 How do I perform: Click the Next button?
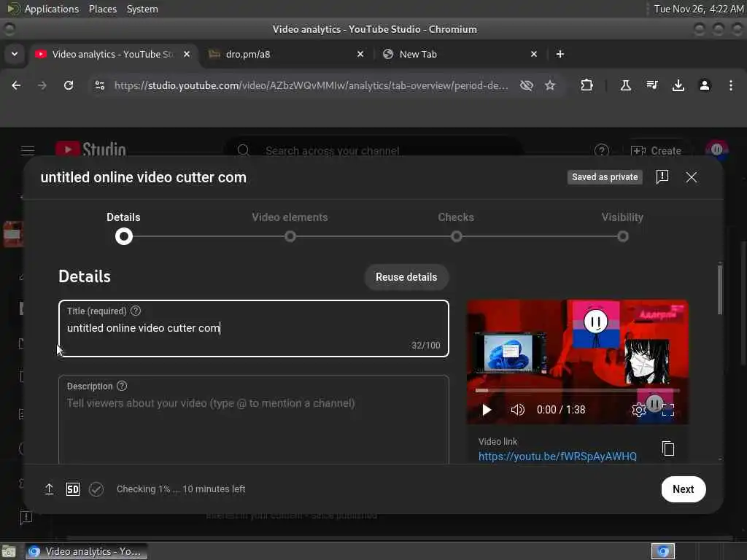[x=683, y=489]
